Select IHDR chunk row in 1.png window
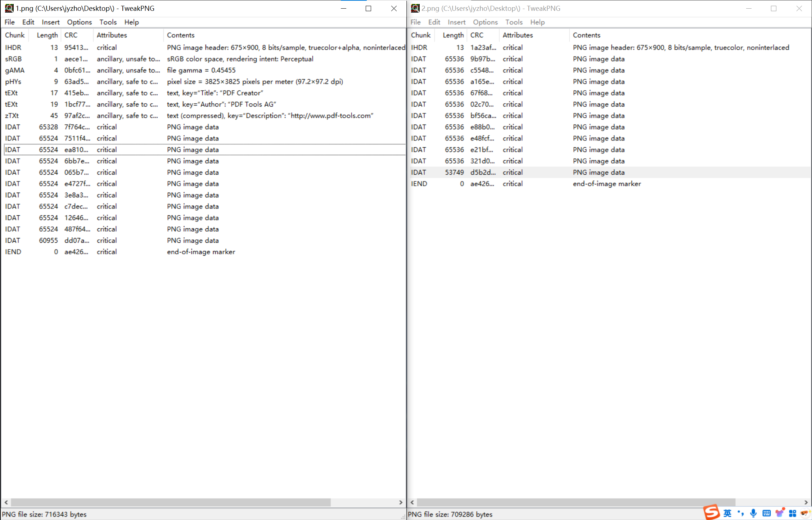 point(204,48)
